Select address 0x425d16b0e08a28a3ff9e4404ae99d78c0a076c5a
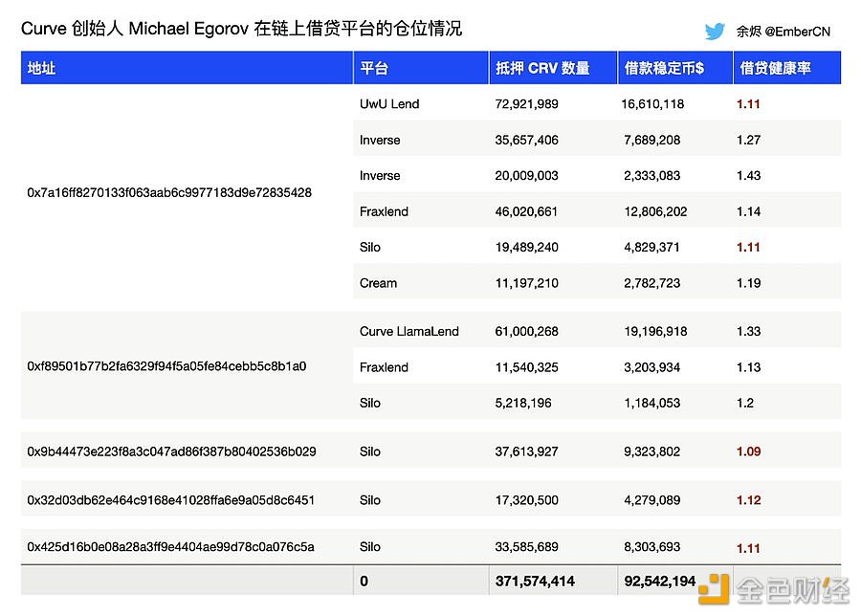 click(171, 547)
